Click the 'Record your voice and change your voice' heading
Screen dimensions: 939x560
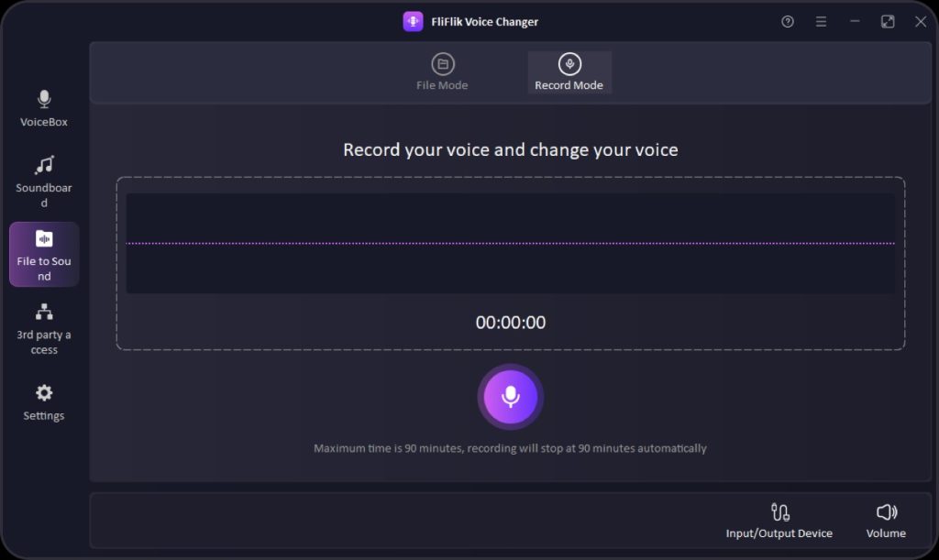point(510,149)
